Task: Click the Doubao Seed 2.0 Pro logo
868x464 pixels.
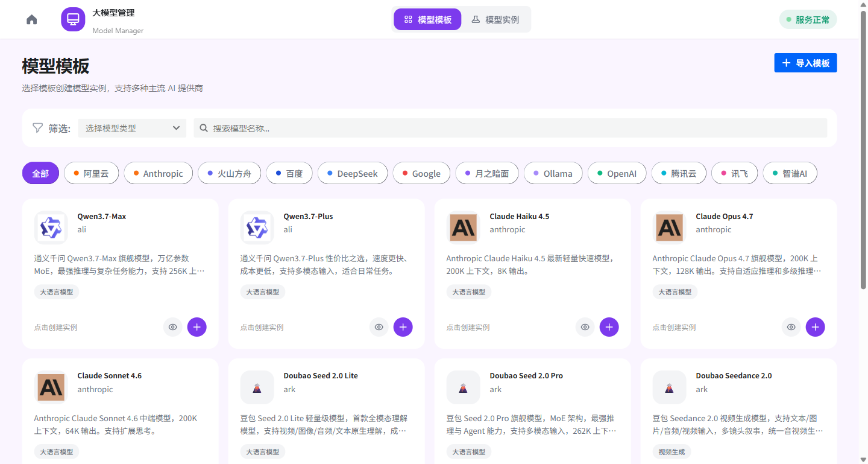Action: click(x=463, y=387)
